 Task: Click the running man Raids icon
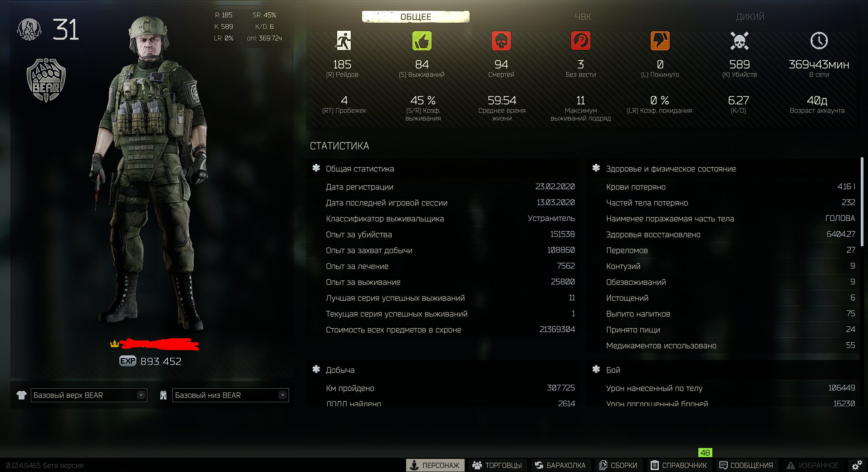(x=343, y=41)
